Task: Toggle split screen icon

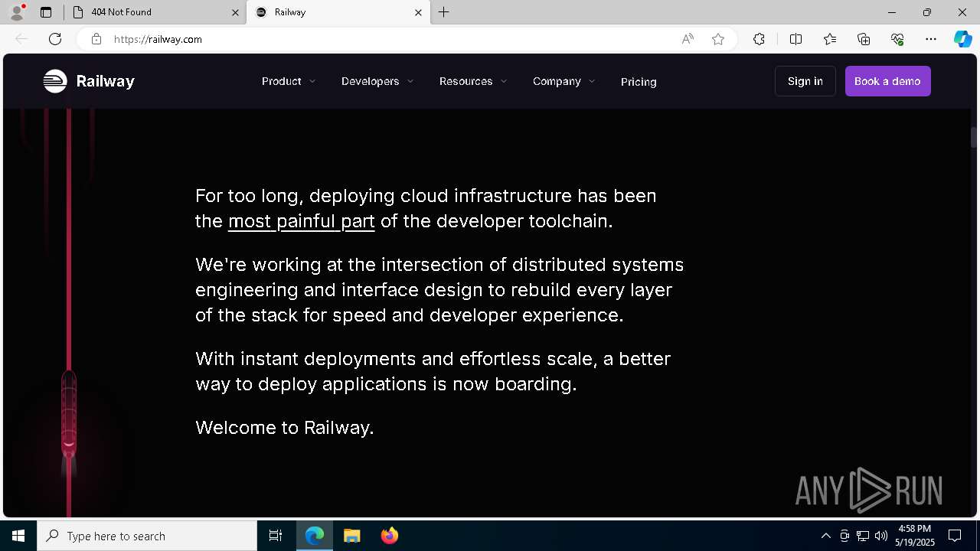Action: point(795,39)
